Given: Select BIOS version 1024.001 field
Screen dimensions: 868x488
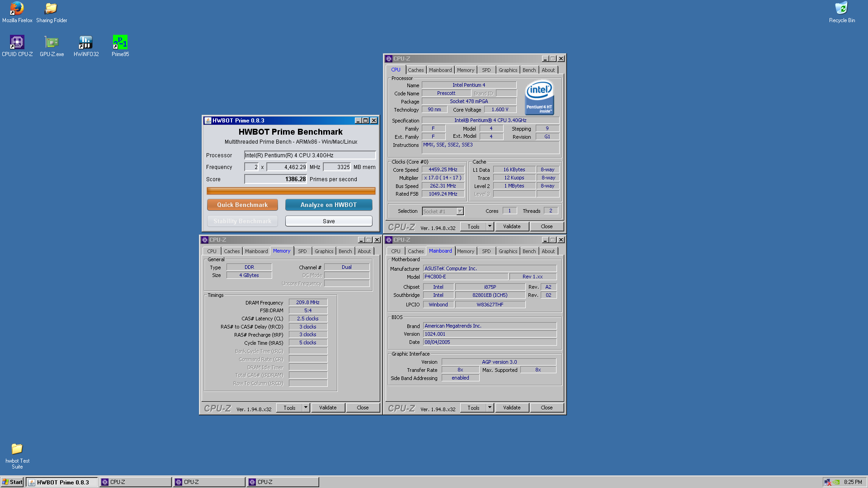Looking at the screenshot, I should (490, 334).
